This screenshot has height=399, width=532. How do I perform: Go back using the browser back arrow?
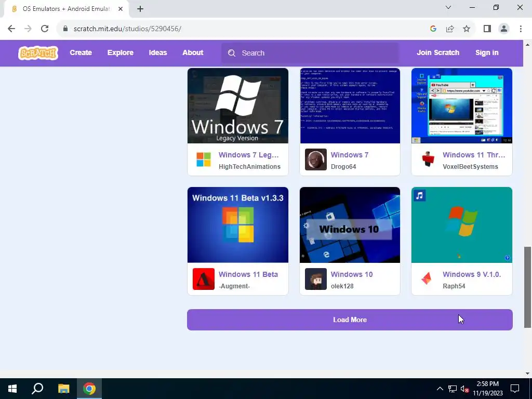click(11, 29)
